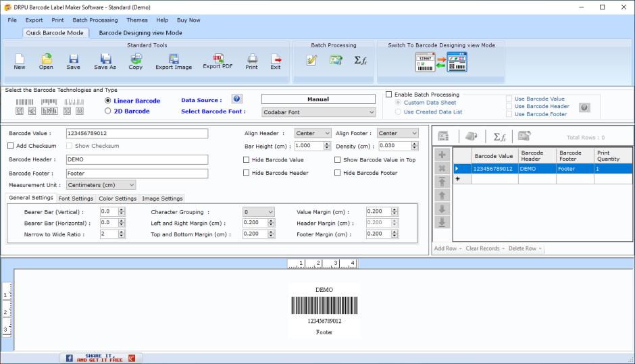Click the Manual data source button
635x364 pixels.
tap(318, 99)
